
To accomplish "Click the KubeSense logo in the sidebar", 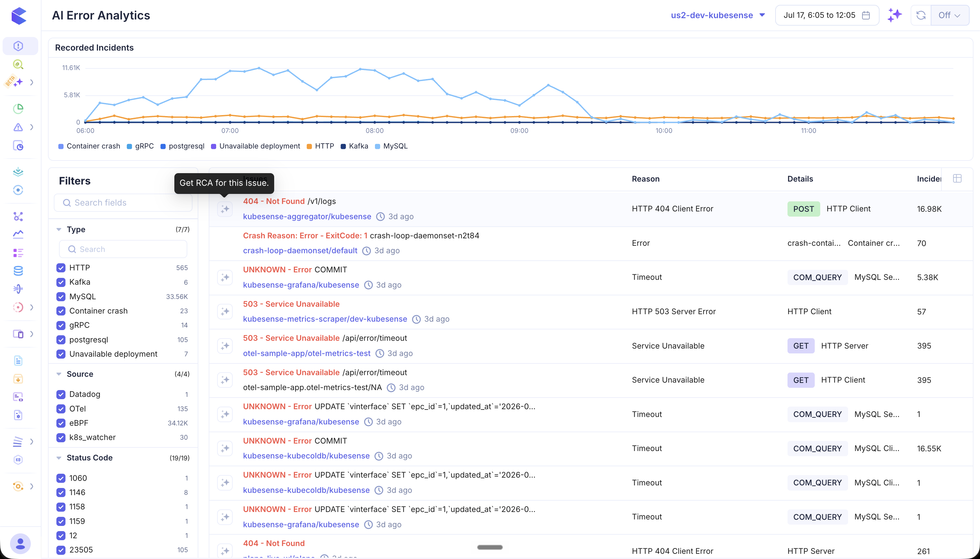I will click(19, 16).
